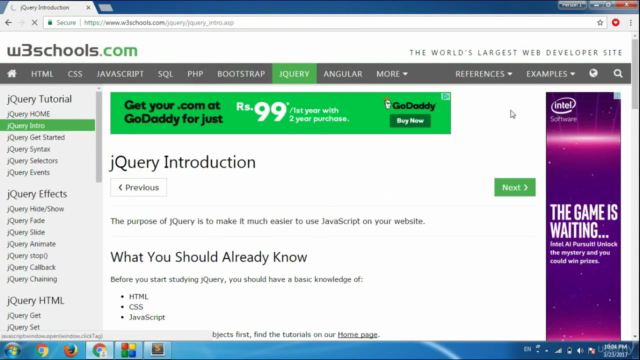The image size is (640, 360).
Task: Open the globe translate icon in navbar
Action: coord(593,73)
